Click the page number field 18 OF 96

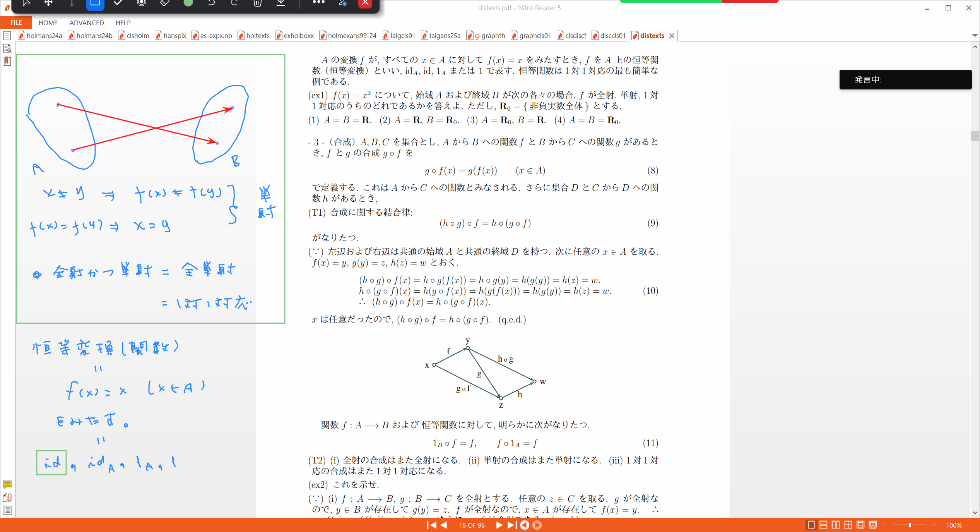[472, 525]
